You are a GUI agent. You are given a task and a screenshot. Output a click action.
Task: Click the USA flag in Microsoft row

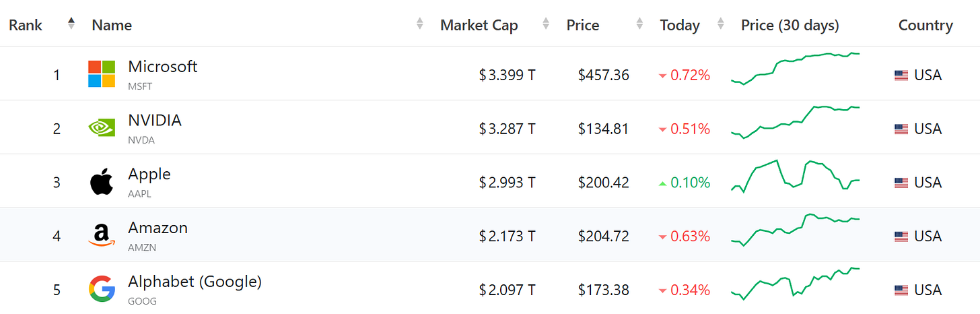pyautogui.click(x=901, y=75)
